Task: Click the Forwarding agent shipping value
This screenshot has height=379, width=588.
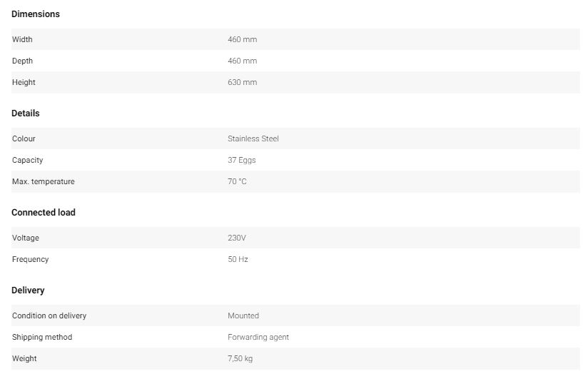Action: 258,337
